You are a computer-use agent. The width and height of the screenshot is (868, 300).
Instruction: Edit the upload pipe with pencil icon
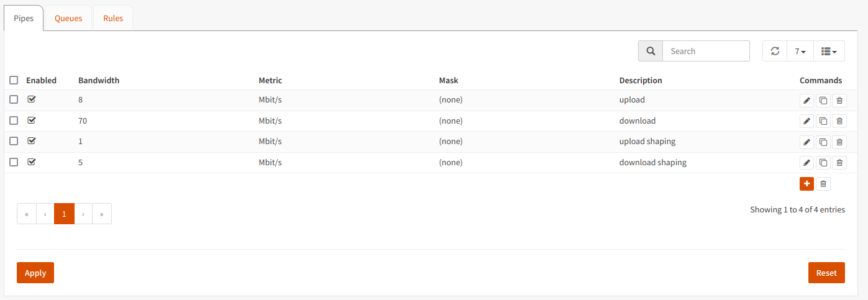[x=806, y=101]
